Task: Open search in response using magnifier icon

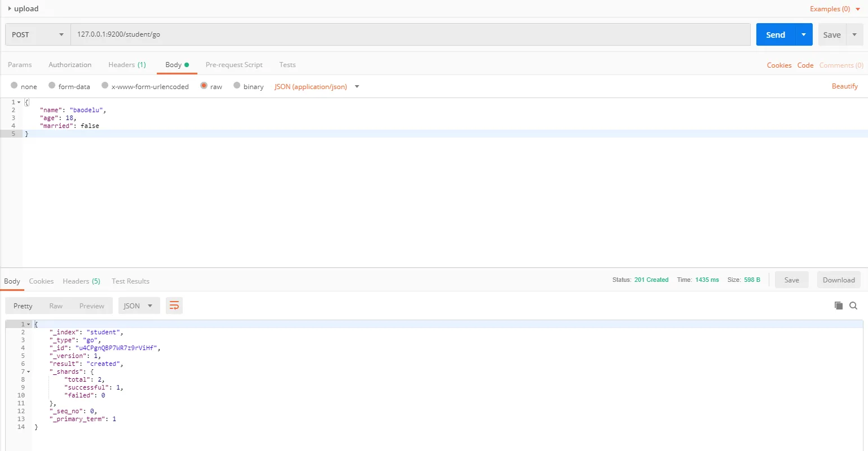Action: click(x=853, y=306)
